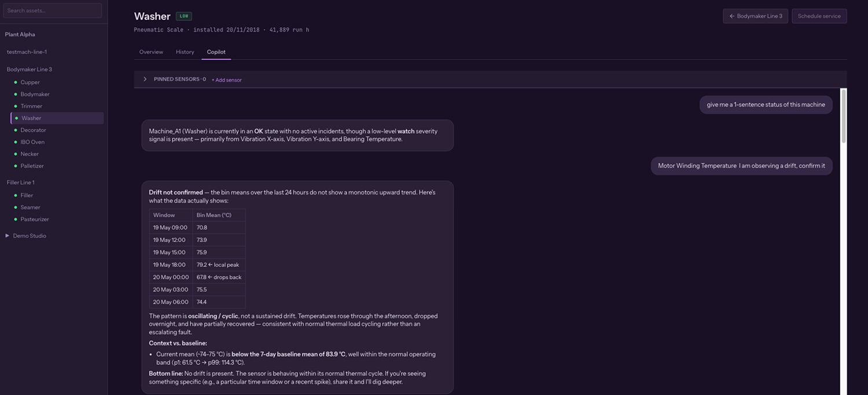
Task: Click the green status dot beside Cupper
Action: coord(16,82)
